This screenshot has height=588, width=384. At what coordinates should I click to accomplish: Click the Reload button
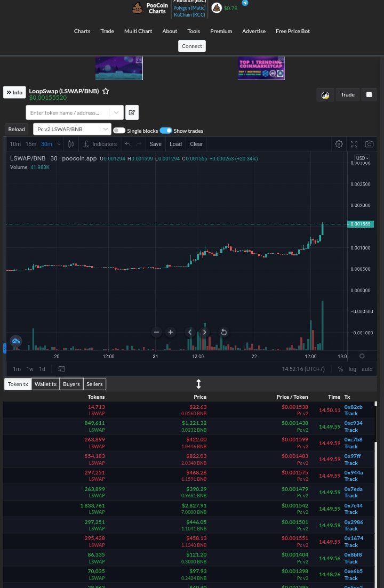(x=17, y=129)
